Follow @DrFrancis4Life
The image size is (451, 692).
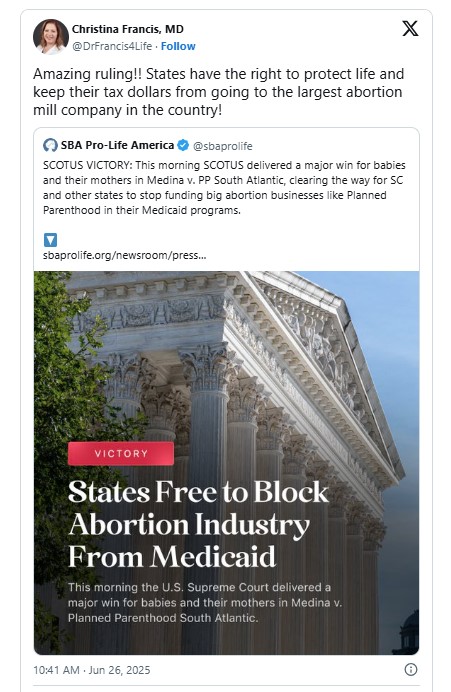pyautogui.click(x=178, y=46)
